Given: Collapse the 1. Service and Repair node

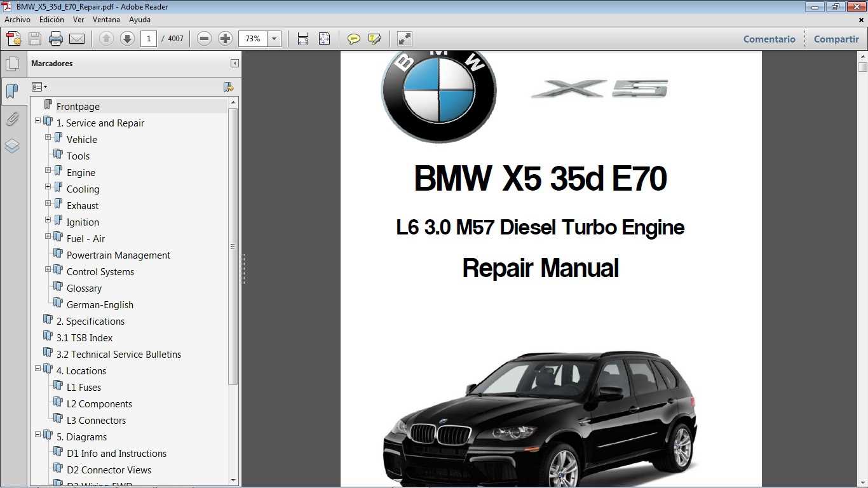Looking at the screenshot, I should point(38,120).
